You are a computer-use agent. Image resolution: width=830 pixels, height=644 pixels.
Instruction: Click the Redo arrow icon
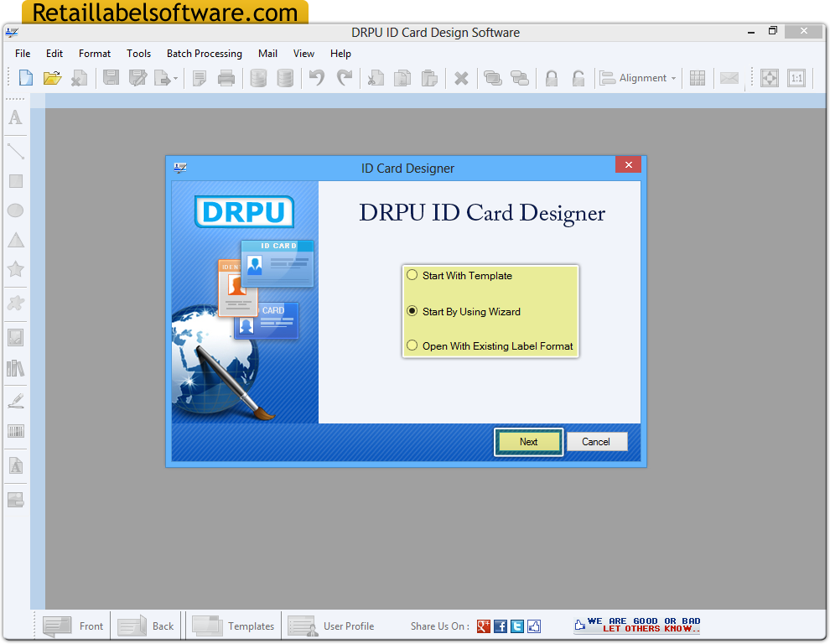point(345,78)
